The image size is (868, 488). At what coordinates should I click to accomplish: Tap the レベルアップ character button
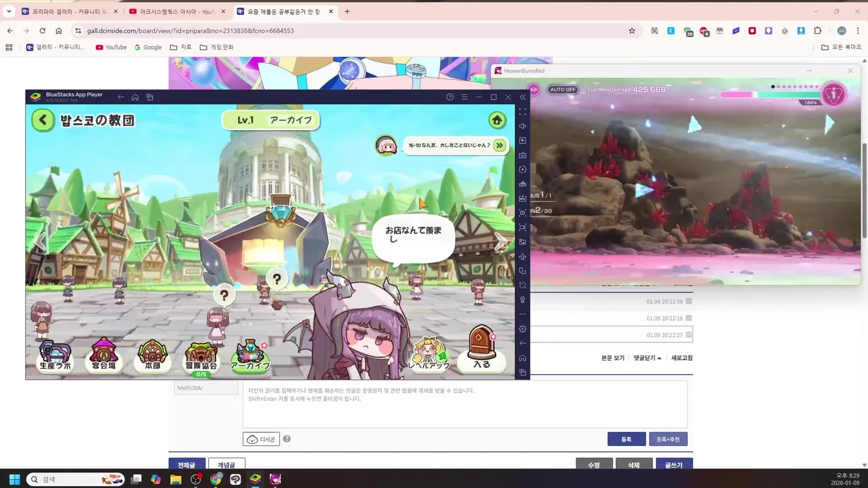[429, 355]
